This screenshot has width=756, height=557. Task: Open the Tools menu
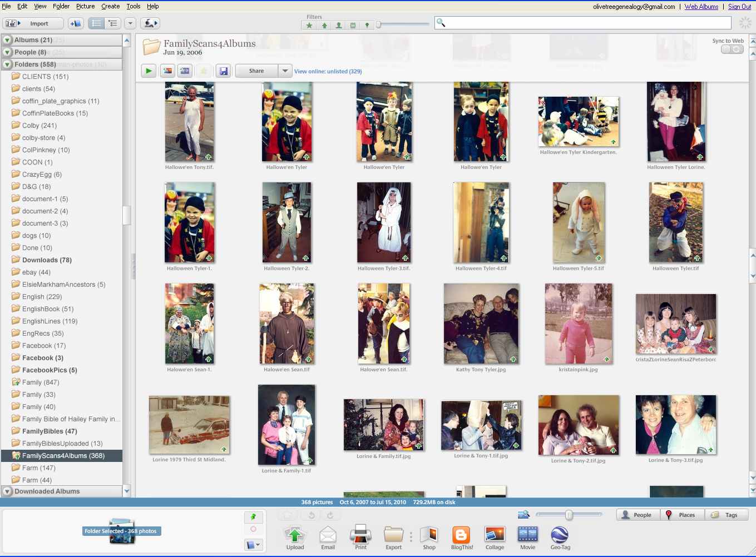(134, 6)
